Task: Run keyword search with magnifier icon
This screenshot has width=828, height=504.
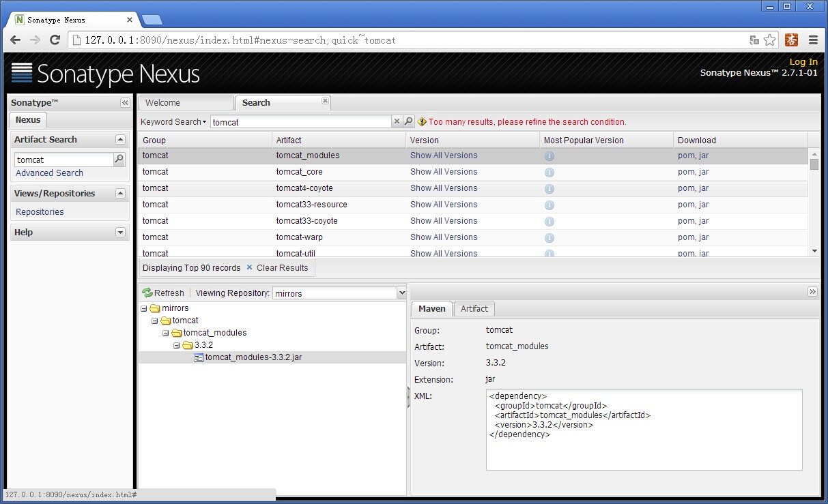Action: (408, 121)
